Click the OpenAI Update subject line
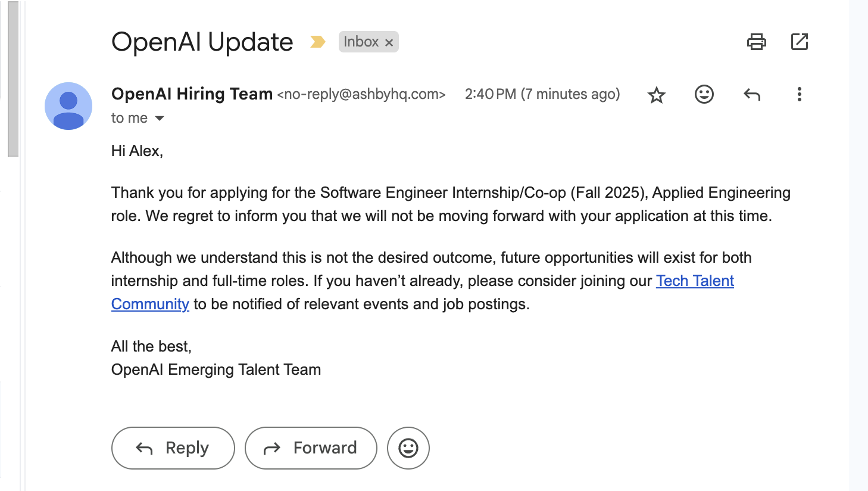Image resolution: width=868 pixels, height=491 pixels. click(201, 42)
